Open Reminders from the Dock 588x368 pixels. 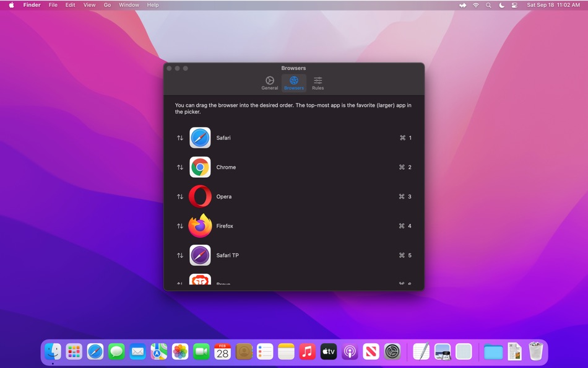pyautogui.click(x=265, y=352)
